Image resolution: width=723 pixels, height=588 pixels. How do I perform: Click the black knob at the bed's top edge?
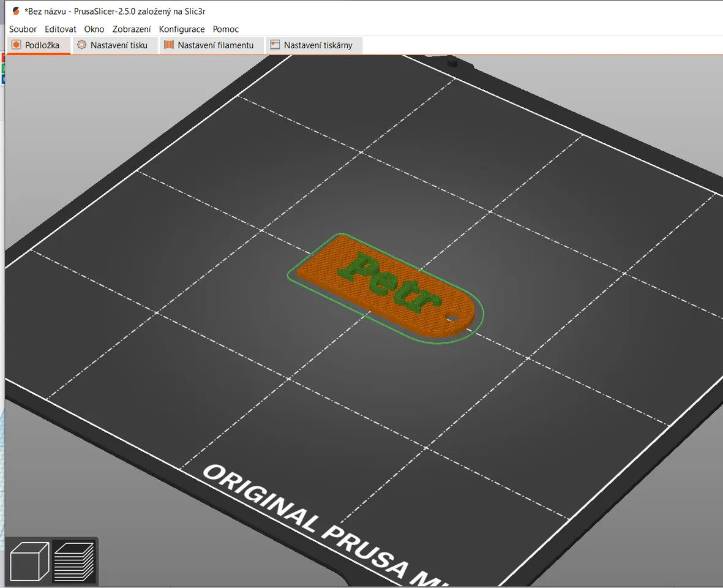452,61
